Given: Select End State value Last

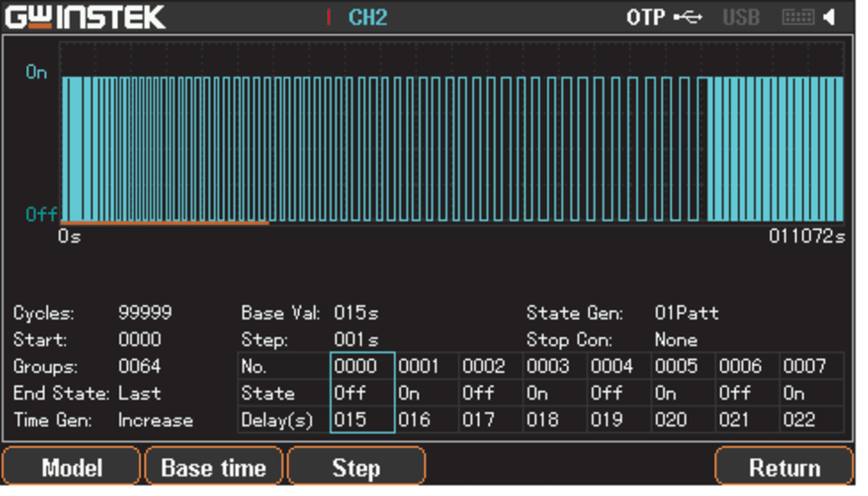Looking at the screenshot, I should coord(139,393).
